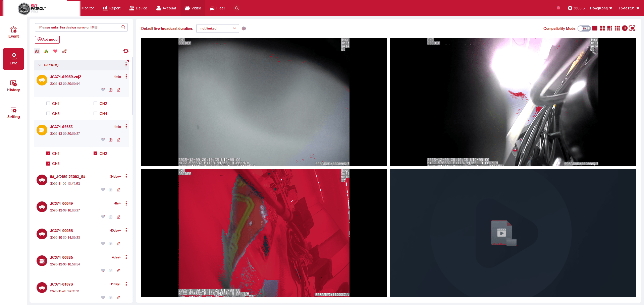Enter fullscreen video mode

click(632, 28)
